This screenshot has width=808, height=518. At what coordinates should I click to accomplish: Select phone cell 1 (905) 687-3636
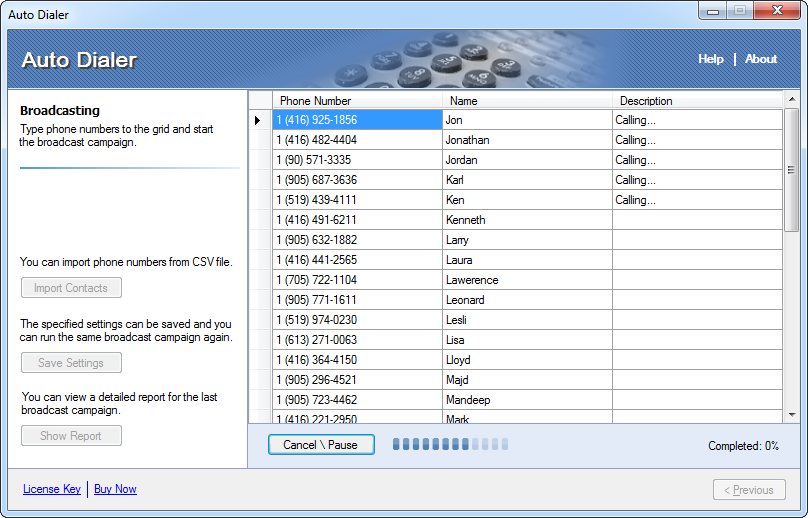pos(357,180)
